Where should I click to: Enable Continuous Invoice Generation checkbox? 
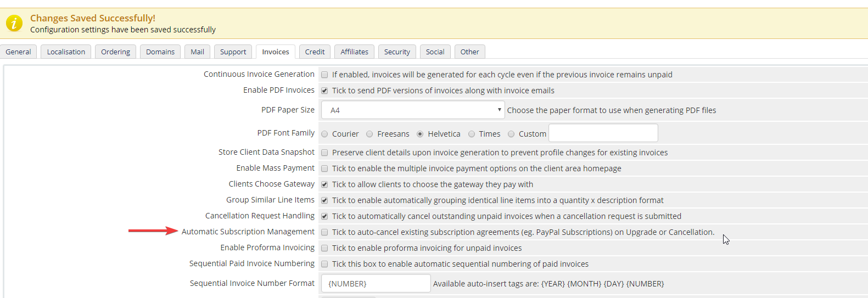[x=324, y=75]
